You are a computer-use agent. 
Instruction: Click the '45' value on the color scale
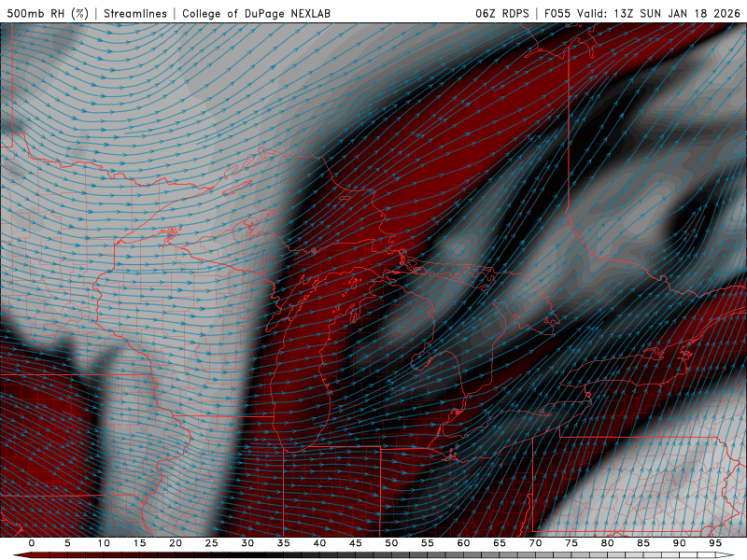pos(356,543)
